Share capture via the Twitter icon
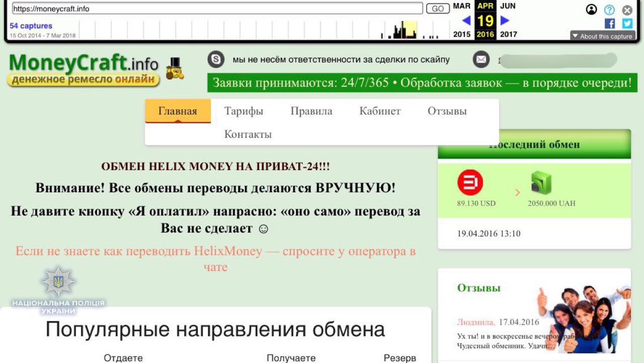644x363 pixels. point(627,23)
